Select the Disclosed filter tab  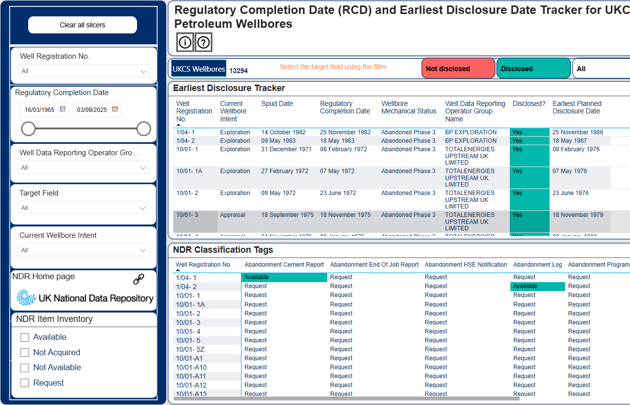[x=533, y=69]
